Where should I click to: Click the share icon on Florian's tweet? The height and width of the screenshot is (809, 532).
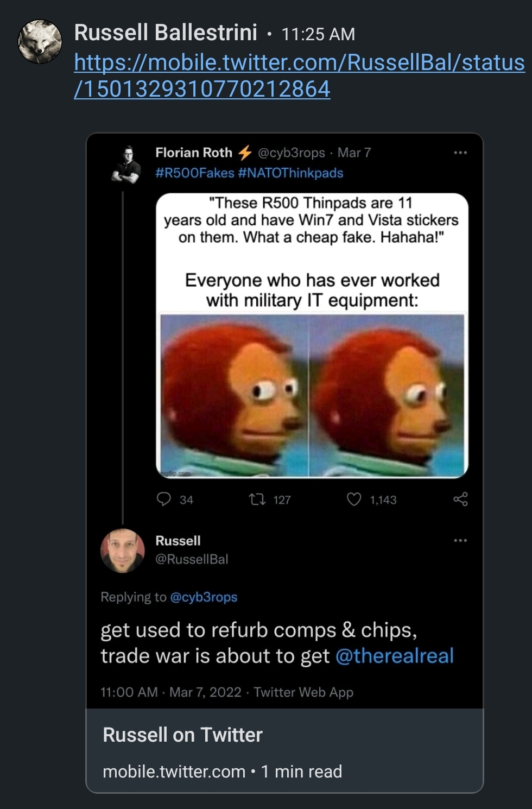(x=460, y=499)
